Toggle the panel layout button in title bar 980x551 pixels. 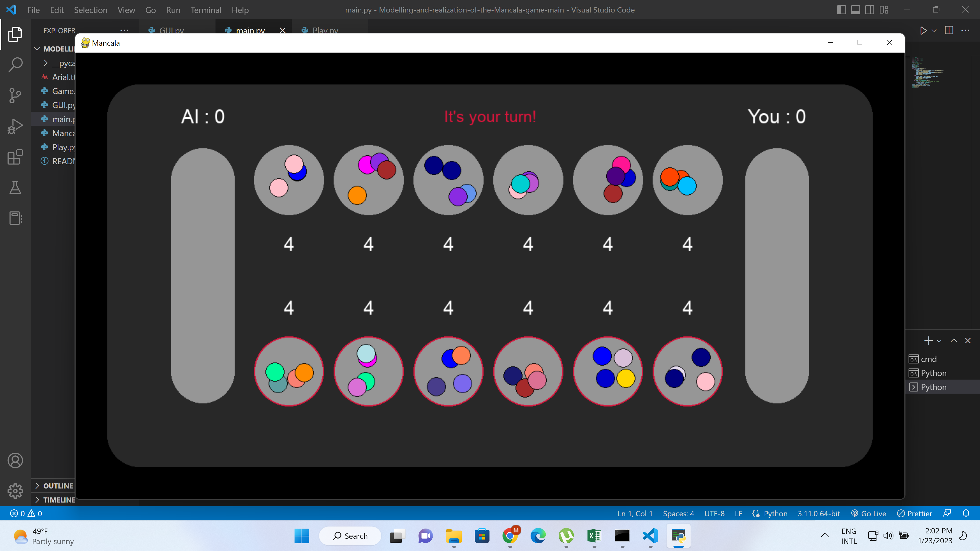coord(855,10)
